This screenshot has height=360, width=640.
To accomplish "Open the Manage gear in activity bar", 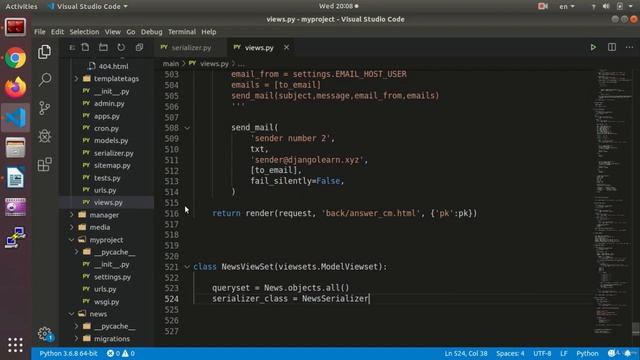I will point(45,334).
